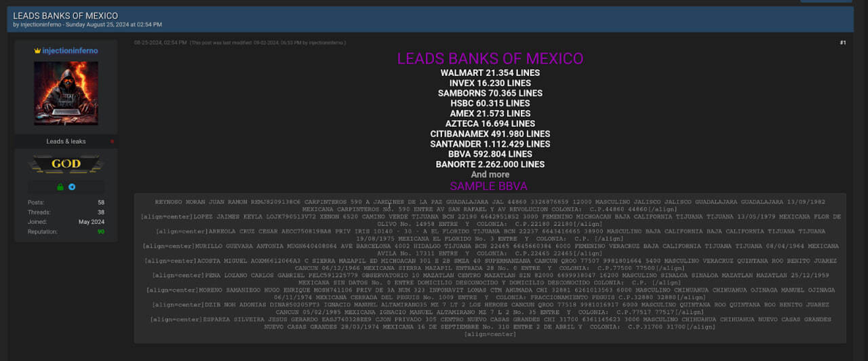Open injectioninferno's user profile link
The height and width of the screenshot is (361, 868).
pos(70,51)
